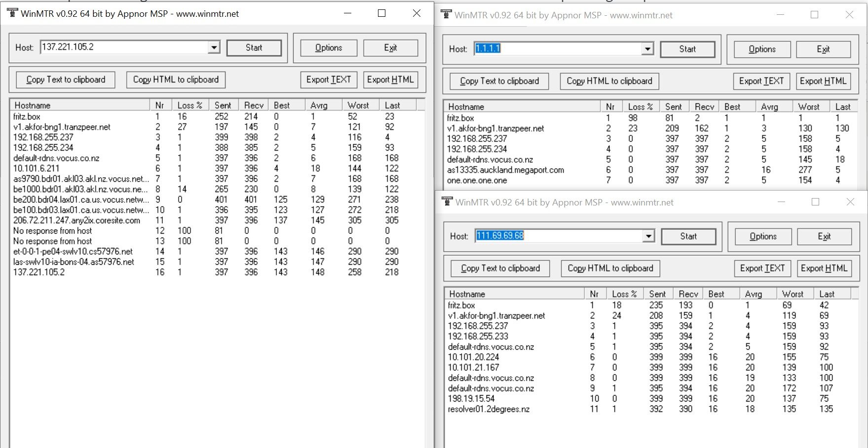The image size is (868, 448).
Task: Click Best column header in 111.69.69.68 window
Action: (x=721, y=294)
